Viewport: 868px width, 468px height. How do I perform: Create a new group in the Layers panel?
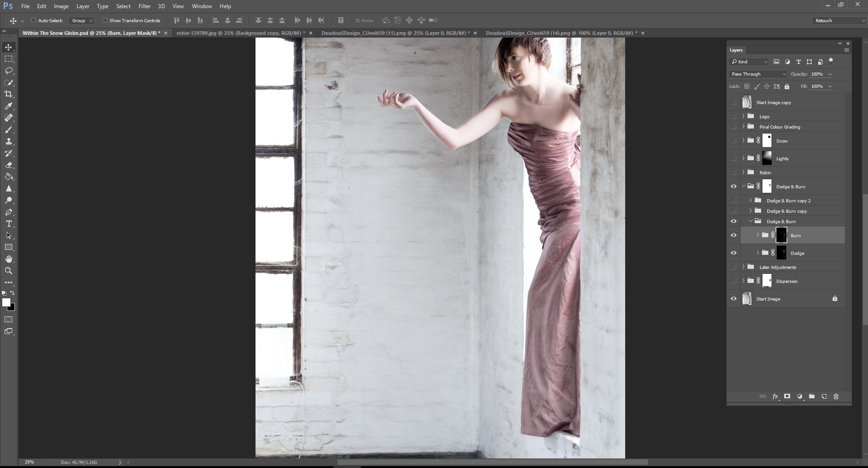click(812, 396)
